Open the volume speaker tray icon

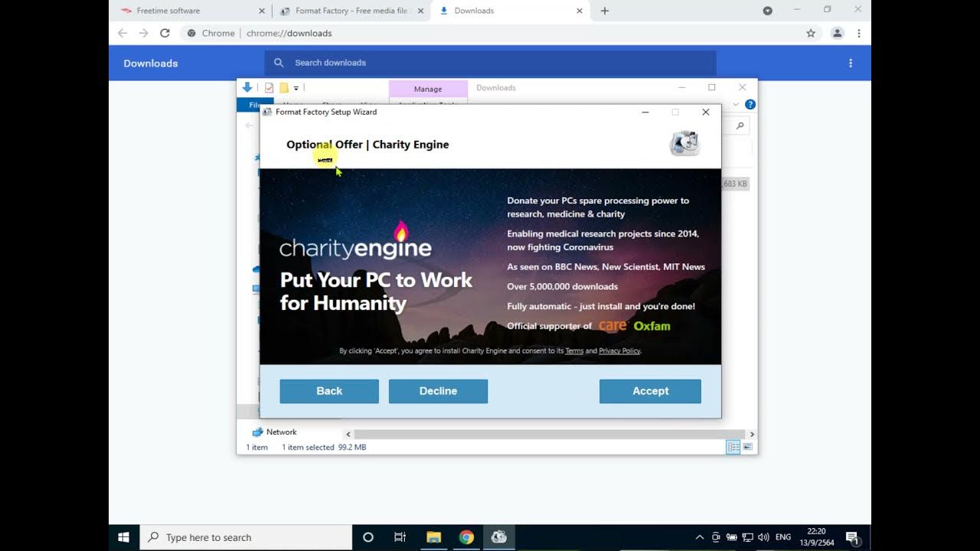(763, 537)
